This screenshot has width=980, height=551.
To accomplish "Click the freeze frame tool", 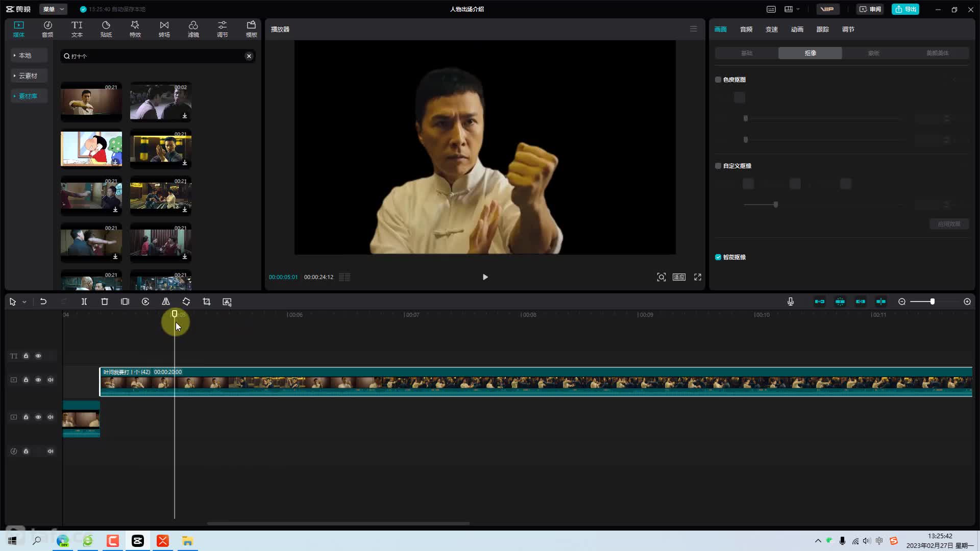I will [x=125, y=302].
